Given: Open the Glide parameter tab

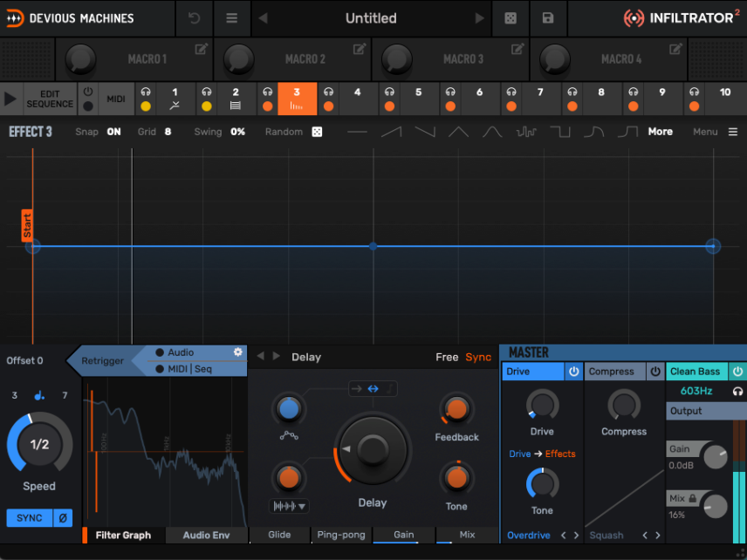Looking at the screenshot, I should pyautogui.click(x=279, y=535).
